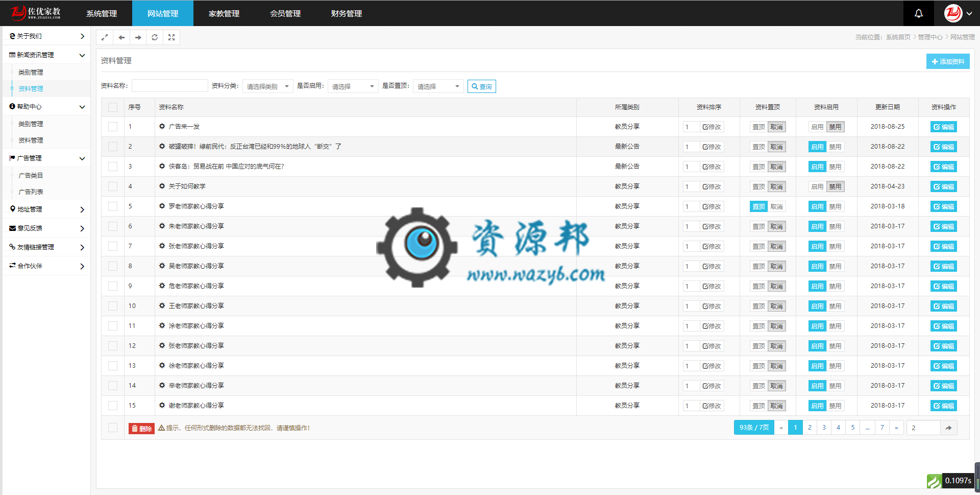
Task: Check the footer checkbox beside 删除
Action: tap(113, 428)
